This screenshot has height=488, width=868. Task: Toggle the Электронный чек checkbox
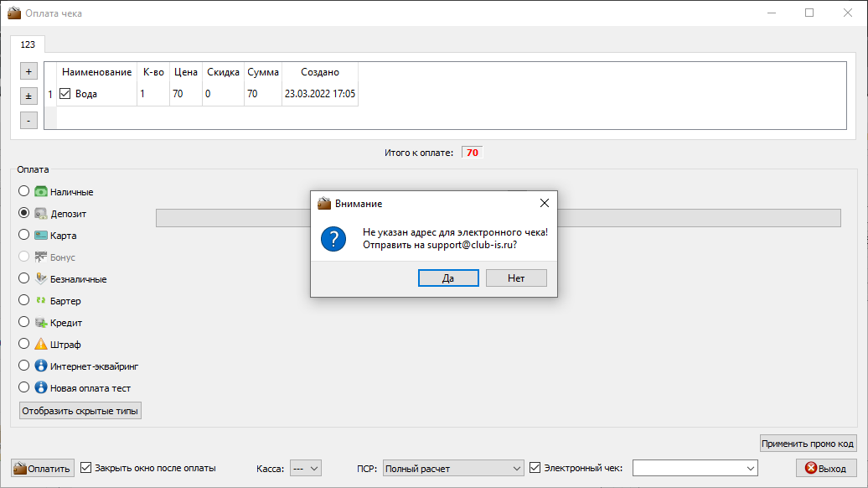[x=535, y=468]
